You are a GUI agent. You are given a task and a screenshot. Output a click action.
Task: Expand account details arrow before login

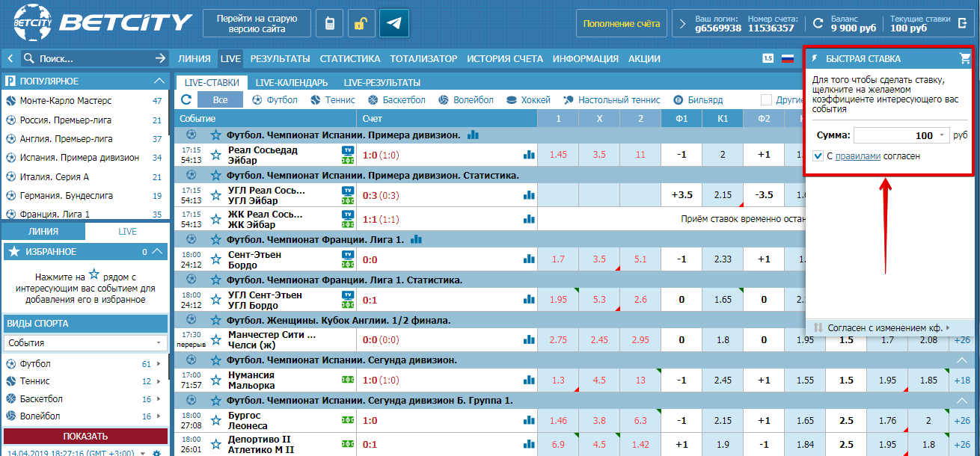[682, 24]
